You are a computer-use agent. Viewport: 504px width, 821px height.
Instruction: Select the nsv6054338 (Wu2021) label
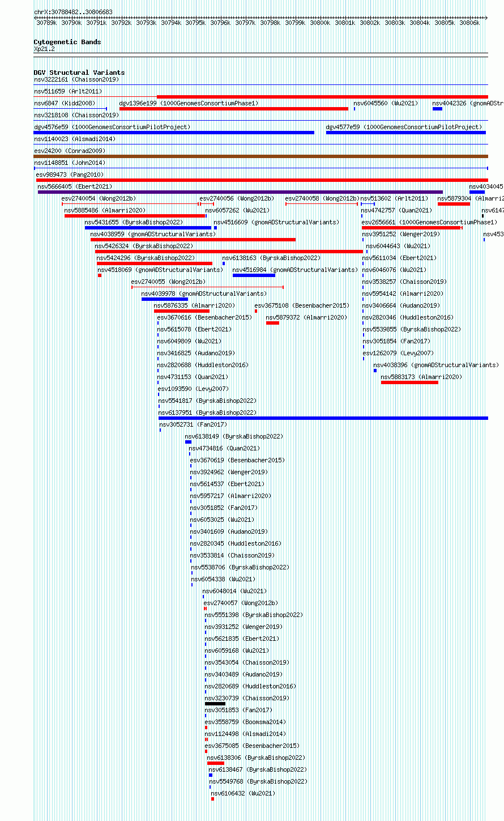[223, 580]
